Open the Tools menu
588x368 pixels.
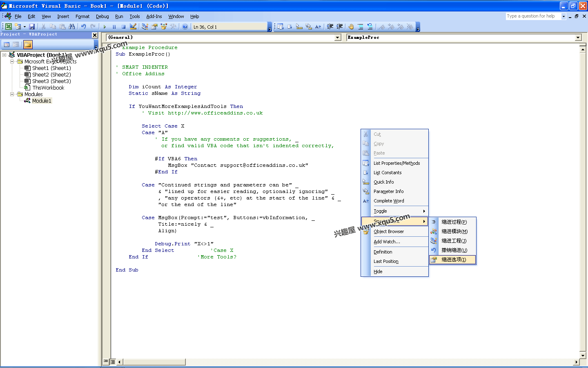pos(135,16)
